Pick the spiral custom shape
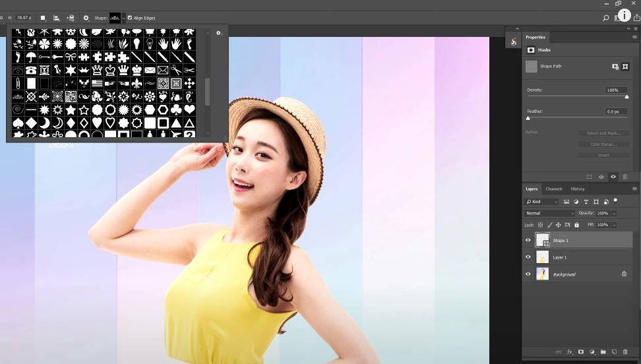The height and width of the screenshot is (364, 641). click(x=18, y=109)
